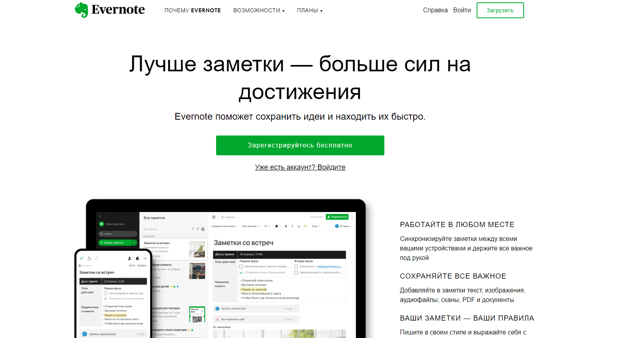Click the green Ж account avatar
The height and width of the screenshot is (338, 644).
coord(101,224)
